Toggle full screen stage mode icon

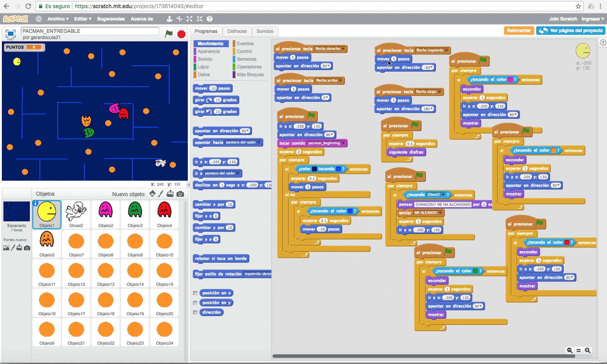pyautogui.click(x=10, y=33)
